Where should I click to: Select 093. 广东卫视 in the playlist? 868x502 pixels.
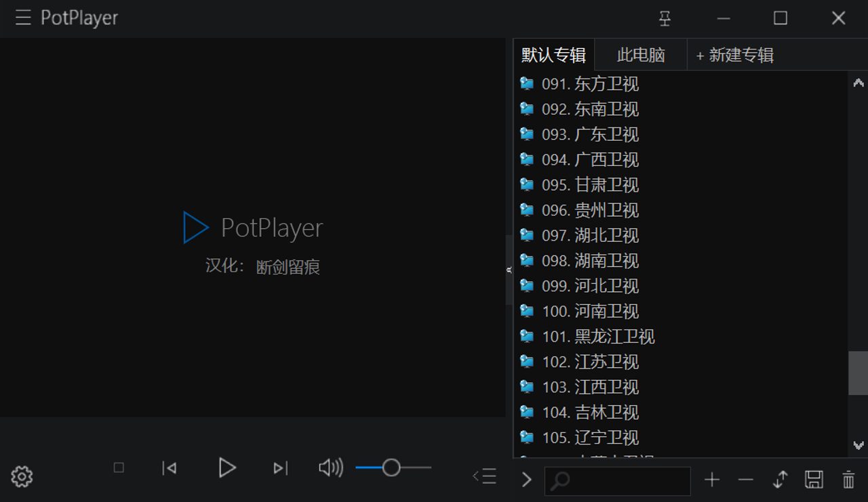680,134
